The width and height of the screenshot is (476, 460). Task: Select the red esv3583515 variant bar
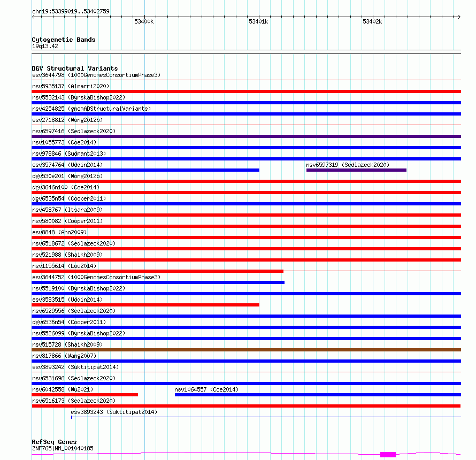(x=145, y=305)
